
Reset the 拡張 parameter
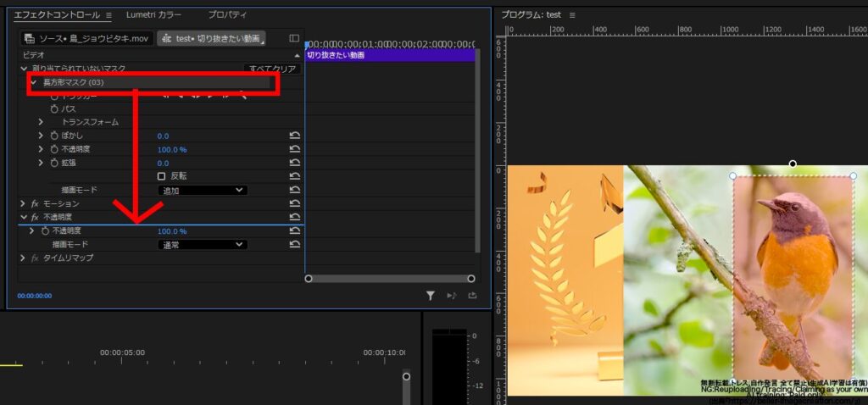click(x=295, y=163)
